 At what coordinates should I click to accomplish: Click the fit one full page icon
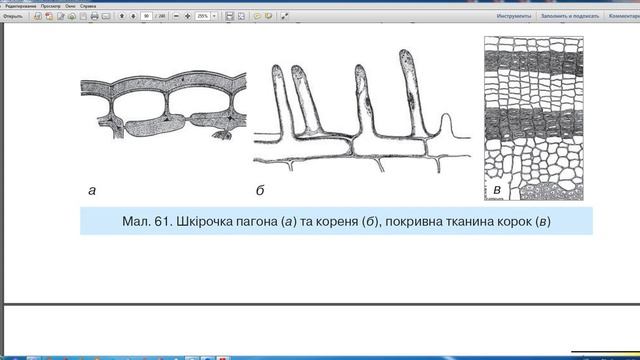pos(241,16)
